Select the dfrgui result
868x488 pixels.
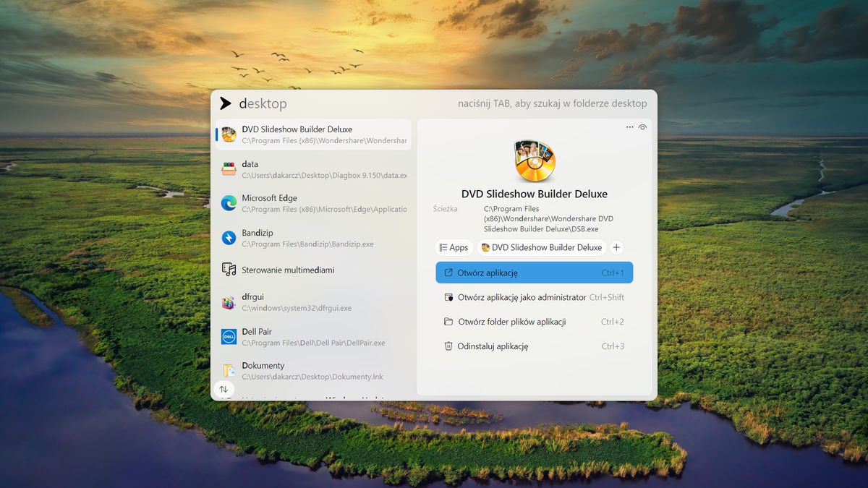(313, 302)
